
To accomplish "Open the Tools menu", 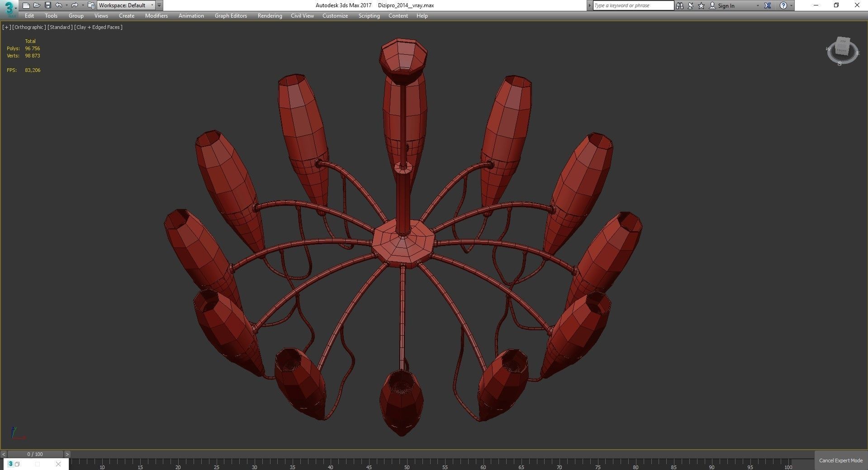I will [51, 16].
